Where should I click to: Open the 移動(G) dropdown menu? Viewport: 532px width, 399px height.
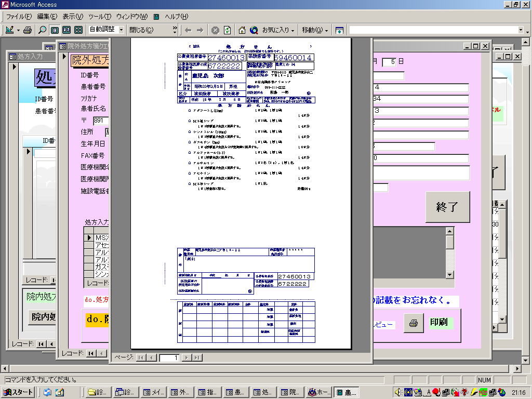[x=315, y=30]
